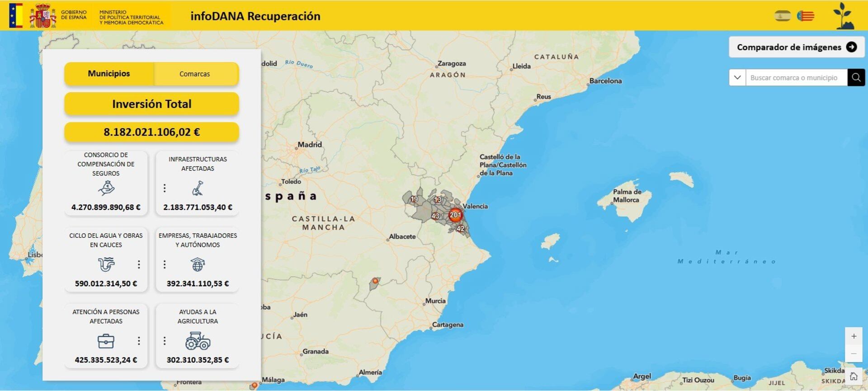Image resolution: width=868 pixels, height=391 pixels.
Task: Switch language with the Valencian flag icon
Action: tap(805, 16)
